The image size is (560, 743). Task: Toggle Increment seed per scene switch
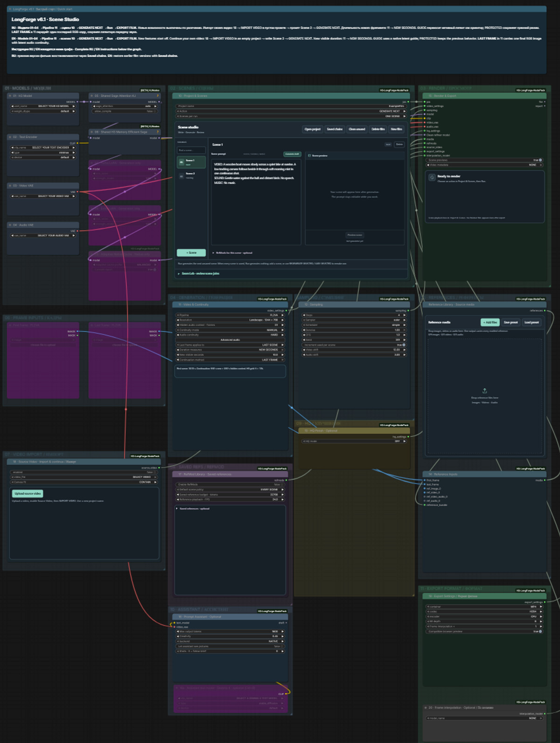(x=403, y=345)
